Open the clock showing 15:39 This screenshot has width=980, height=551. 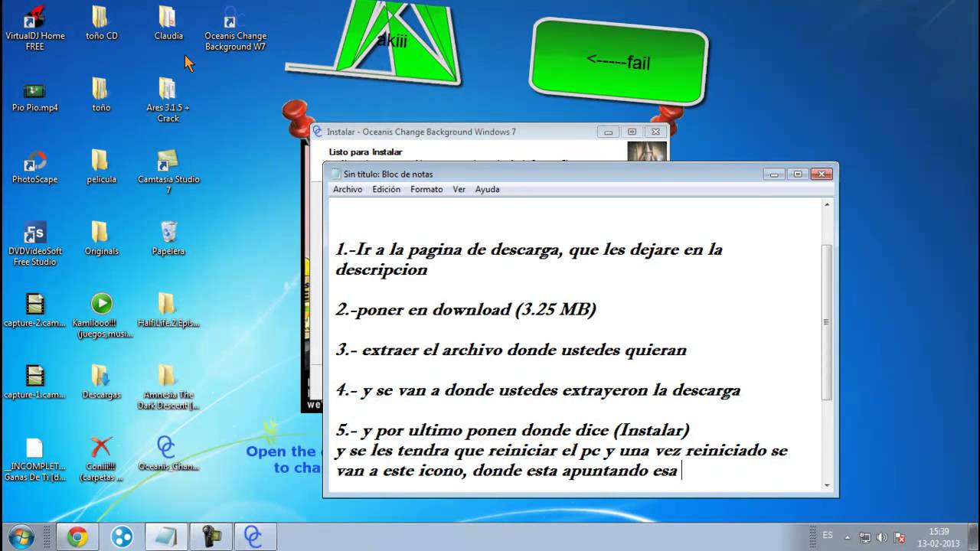939,536
